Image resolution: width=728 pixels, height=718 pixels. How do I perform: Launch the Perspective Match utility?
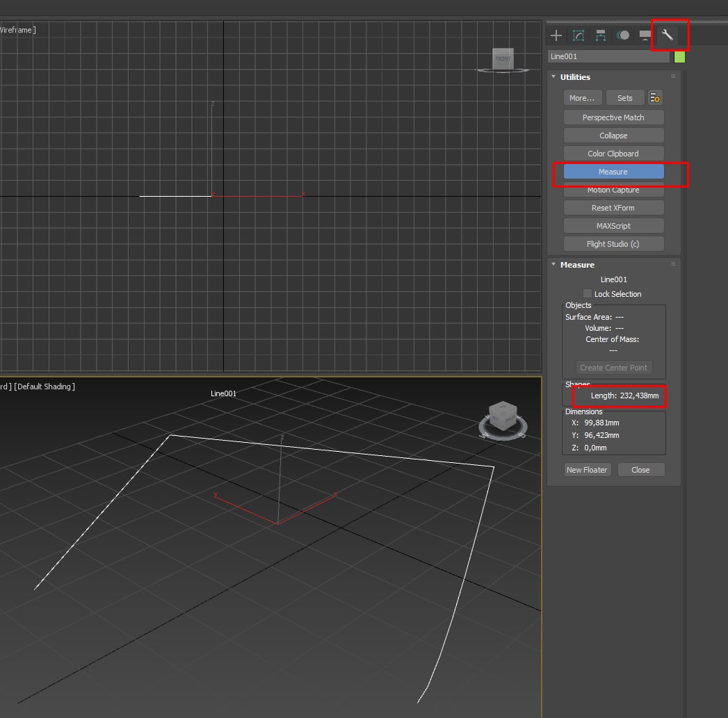click(x=613, y=117)
